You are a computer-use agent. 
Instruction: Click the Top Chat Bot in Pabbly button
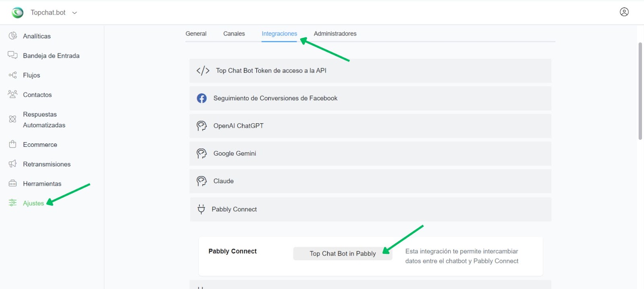343,254
